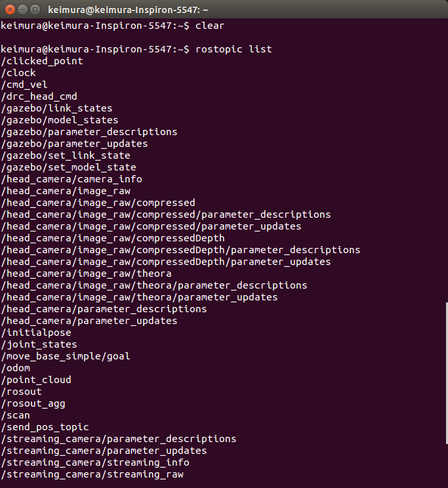Screen dimensions: 448x488
Task: Click the window title keimura@keimura-Inspiron-5547
Action: (x=128, y=10)
